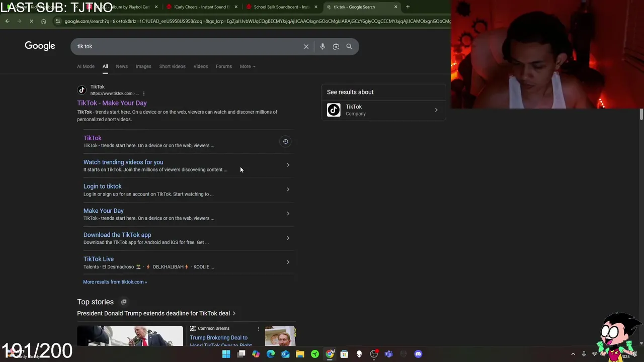Switch to Forums tab

pos(224,66)
